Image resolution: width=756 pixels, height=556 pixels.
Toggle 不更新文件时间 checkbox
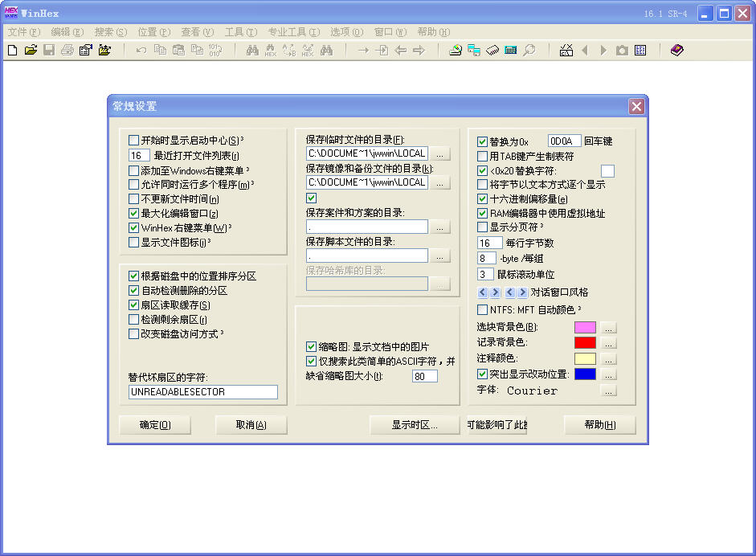pos(133,199)
